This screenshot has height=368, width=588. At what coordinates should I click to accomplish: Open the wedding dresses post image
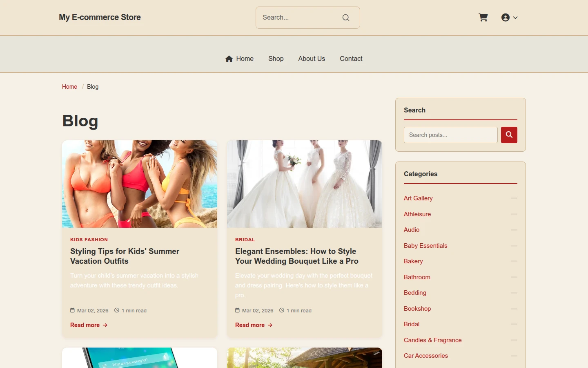pyautogui.click(x=305, y=184)
